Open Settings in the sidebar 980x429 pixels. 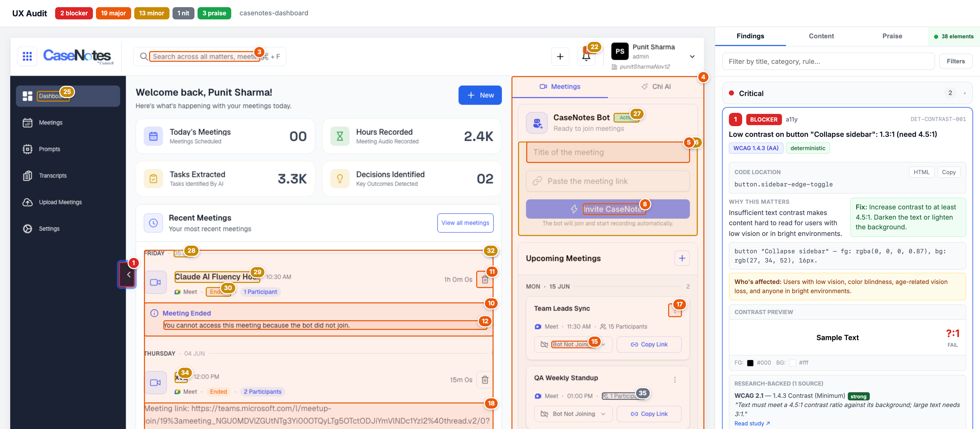click(x=68, y=228)
